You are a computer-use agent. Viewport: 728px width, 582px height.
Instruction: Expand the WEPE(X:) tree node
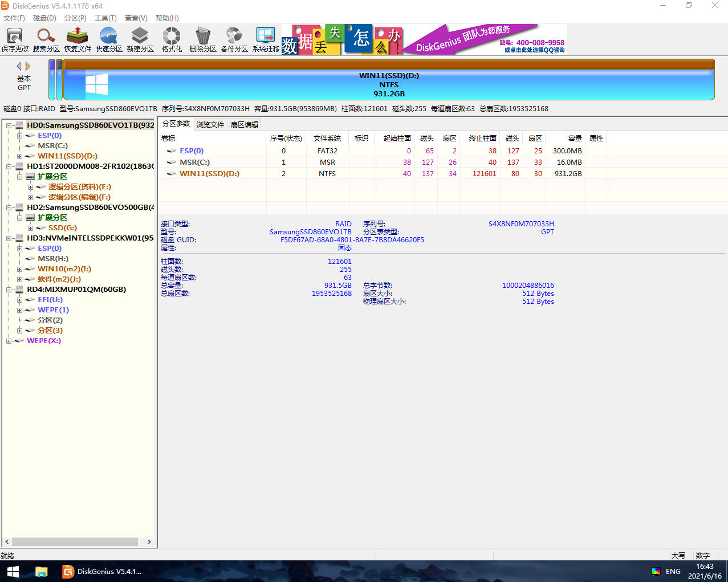click(9, 341)
